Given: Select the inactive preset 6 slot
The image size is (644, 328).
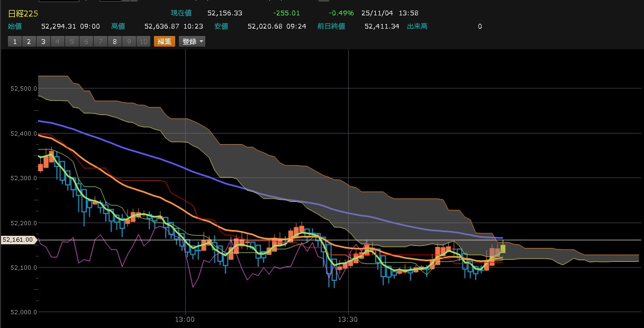Looking at the screenshot, I should [86, 41].
